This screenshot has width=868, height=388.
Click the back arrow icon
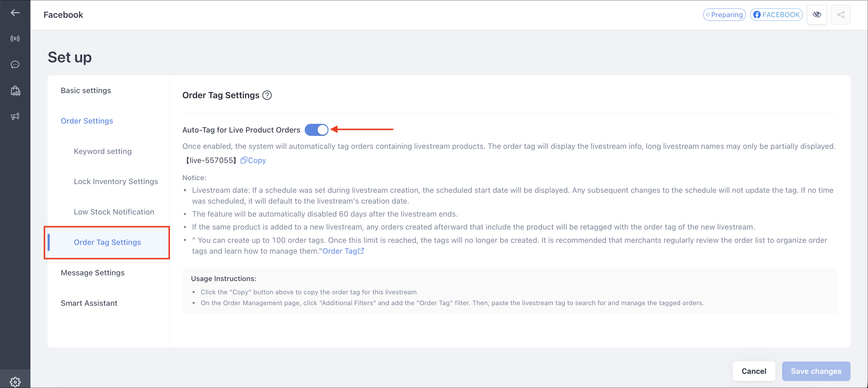(15, 13)
